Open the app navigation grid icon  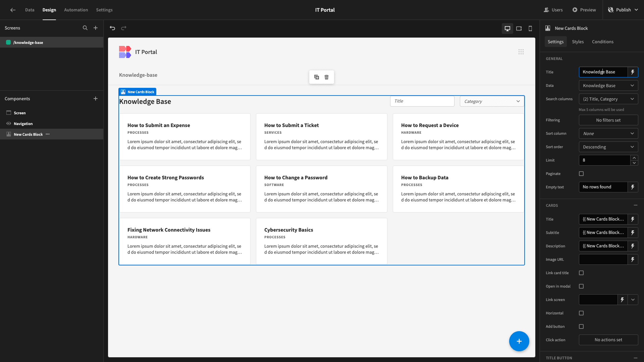tap(521, 52)
